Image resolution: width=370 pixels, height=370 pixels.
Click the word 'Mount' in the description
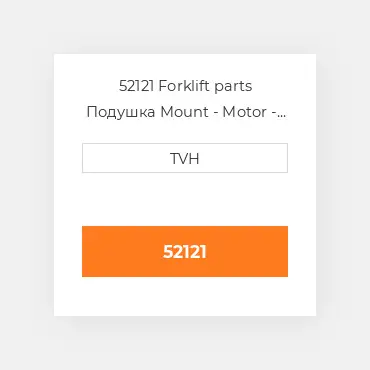(x=184, y=112)
